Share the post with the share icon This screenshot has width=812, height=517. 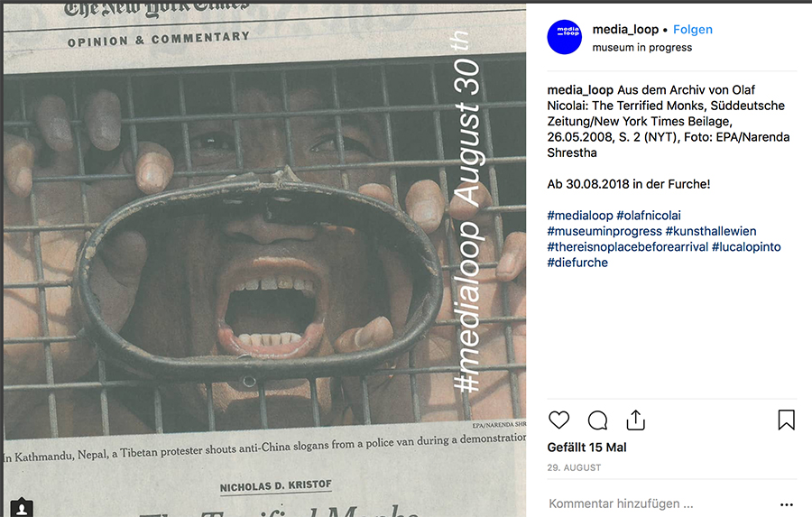click(x=635, y=420)
